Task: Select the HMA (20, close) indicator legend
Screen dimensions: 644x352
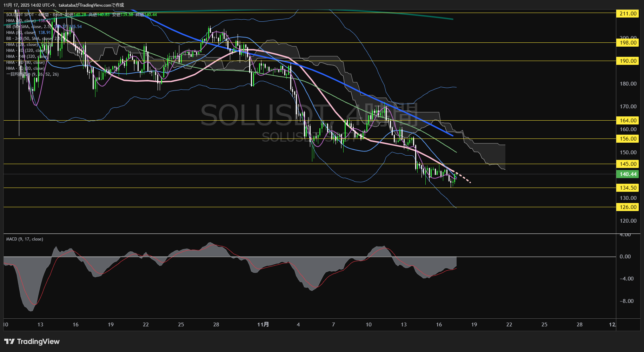Action: point(21,21)
